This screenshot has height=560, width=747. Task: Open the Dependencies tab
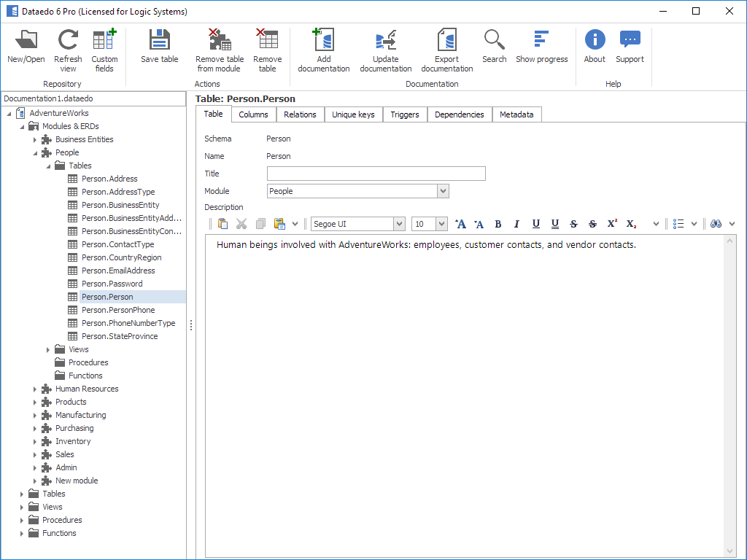point(459,114)
